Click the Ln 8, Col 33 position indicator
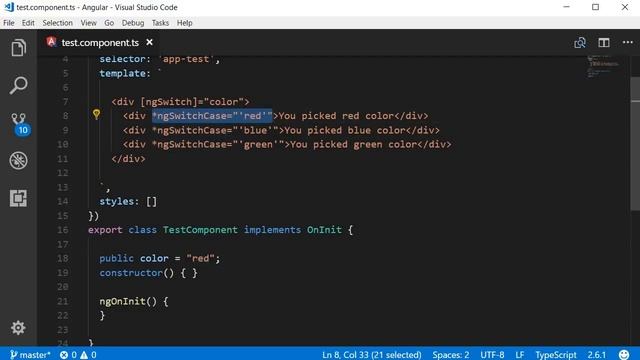 371,354
